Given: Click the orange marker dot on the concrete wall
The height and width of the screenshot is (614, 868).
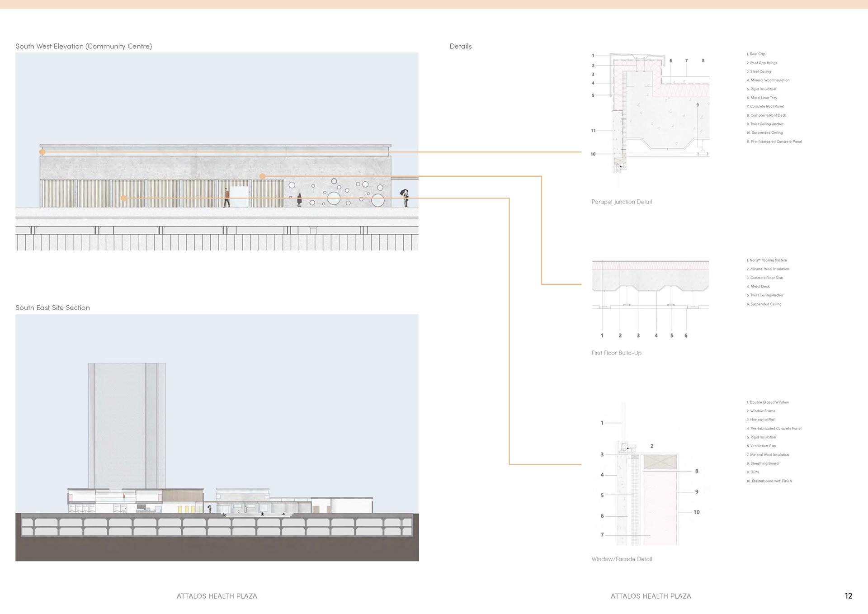Looking at the screenshot, I should [x=262, y=176].
